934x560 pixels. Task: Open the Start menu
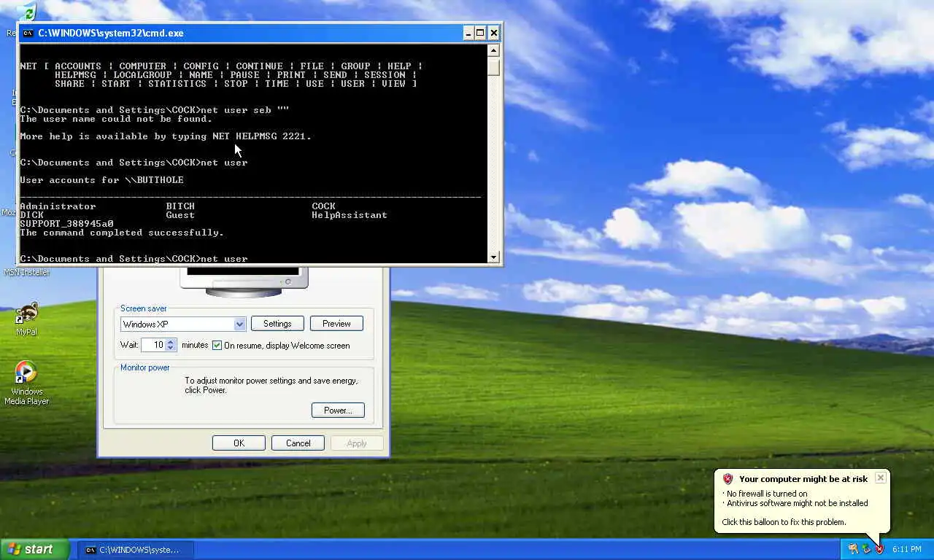35,549
